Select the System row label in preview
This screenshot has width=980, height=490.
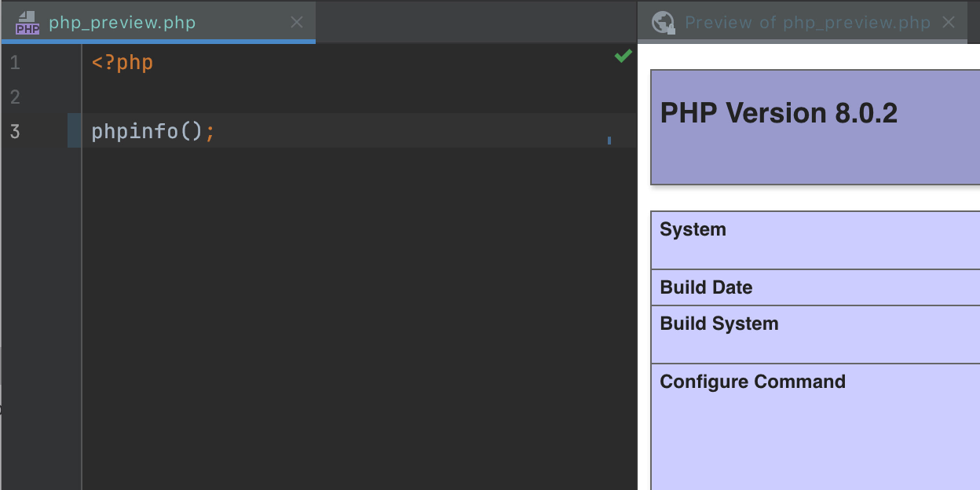point(693,230)
